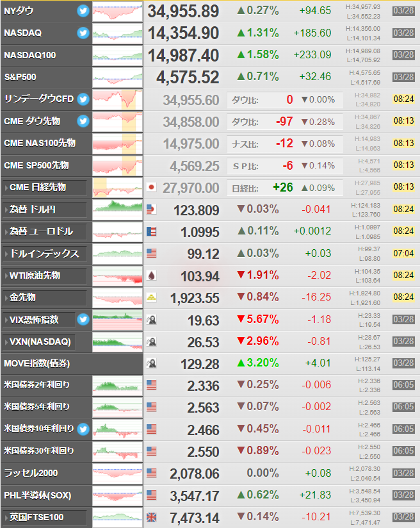Click the EU flag icon beside 為替 ユーロドル
Screen dimensions: 420x528
(x=152, y=231)
